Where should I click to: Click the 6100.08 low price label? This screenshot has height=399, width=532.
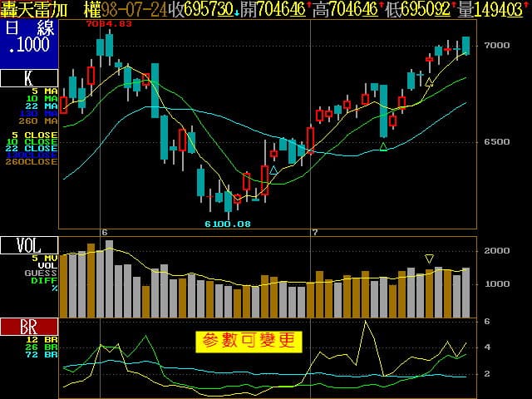click(x=229, y=224)
